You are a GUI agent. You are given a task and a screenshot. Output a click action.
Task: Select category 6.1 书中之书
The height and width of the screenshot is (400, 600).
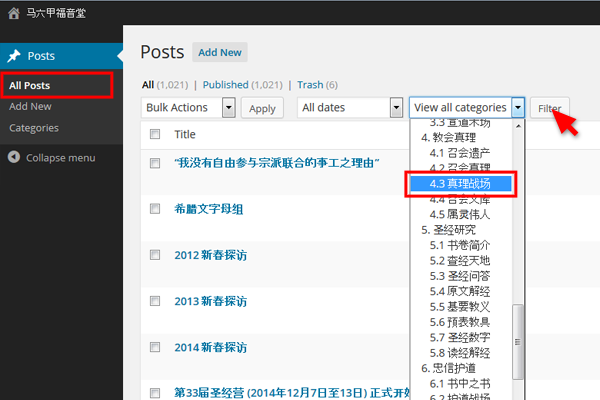(x=460, y=384)
